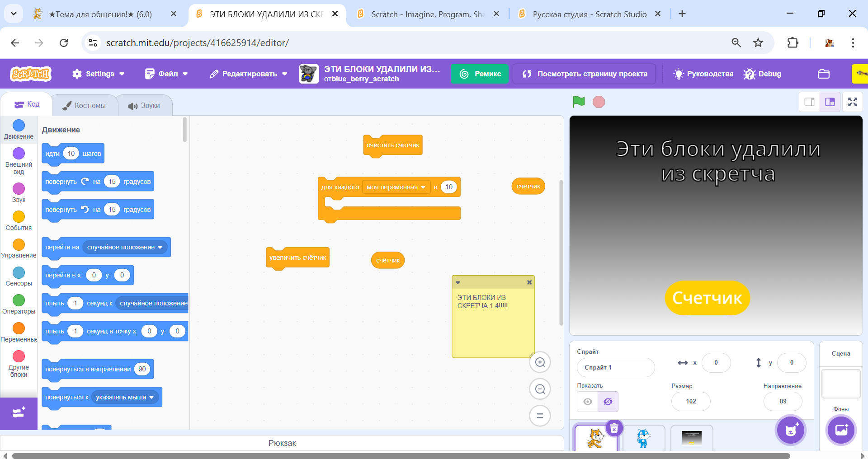
Task: Collapse the yellow comment note
Action: [458, 282]
